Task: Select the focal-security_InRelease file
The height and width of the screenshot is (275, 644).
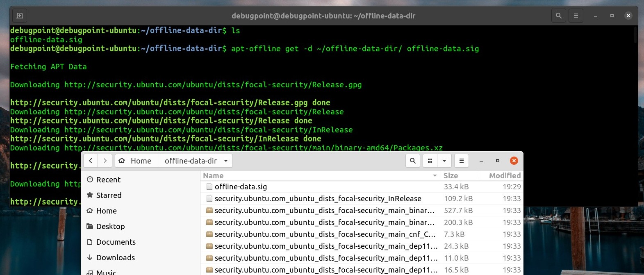Action: tap(318, 198)
